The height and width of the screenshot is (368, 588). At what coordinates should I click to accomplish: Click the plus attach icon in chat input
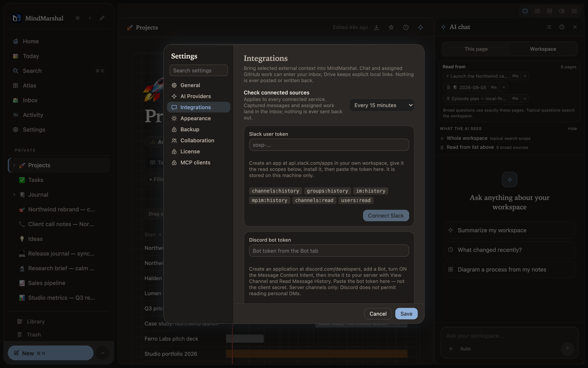point(451,349)
